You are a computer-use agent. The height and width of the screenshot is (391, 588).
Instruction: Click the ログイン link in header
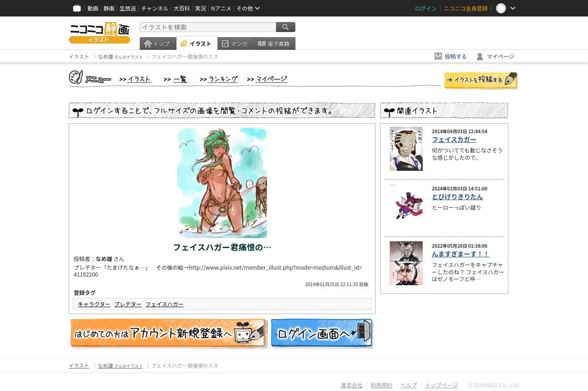pos(426,8)
